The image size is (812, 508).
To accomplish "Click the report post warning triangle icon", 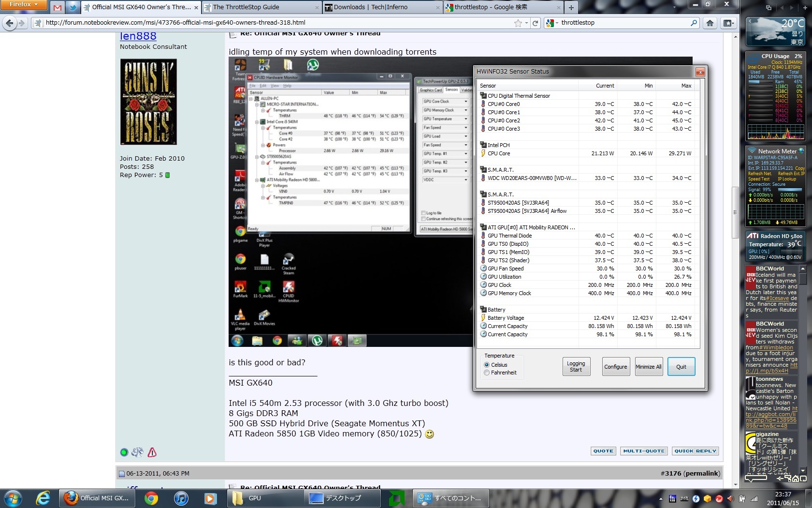I will (x=152, y=452).
